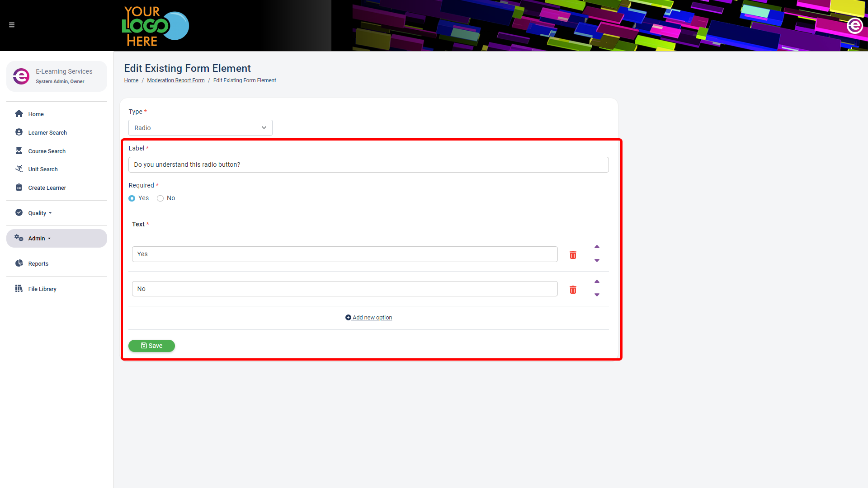Follow Moderation Report Form breadcrumb link
The width and height of the screenshot is (868, 488).
[x=175, y=80]
